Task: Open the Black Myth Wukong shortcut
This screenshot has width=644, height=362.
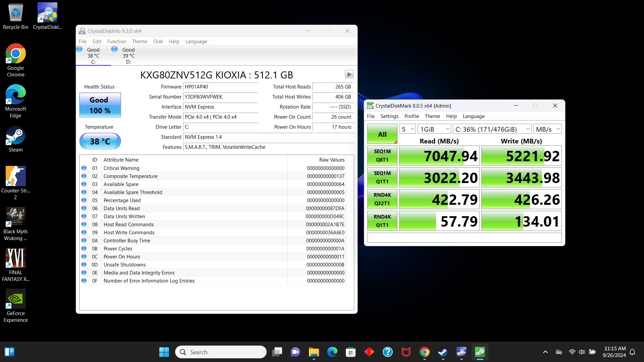Action: 15,224
